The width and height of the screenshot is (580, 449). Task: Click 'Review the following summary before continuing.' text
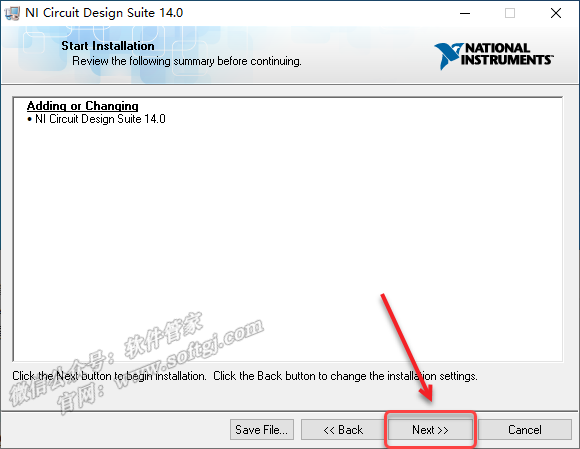(x=187, y=61)
